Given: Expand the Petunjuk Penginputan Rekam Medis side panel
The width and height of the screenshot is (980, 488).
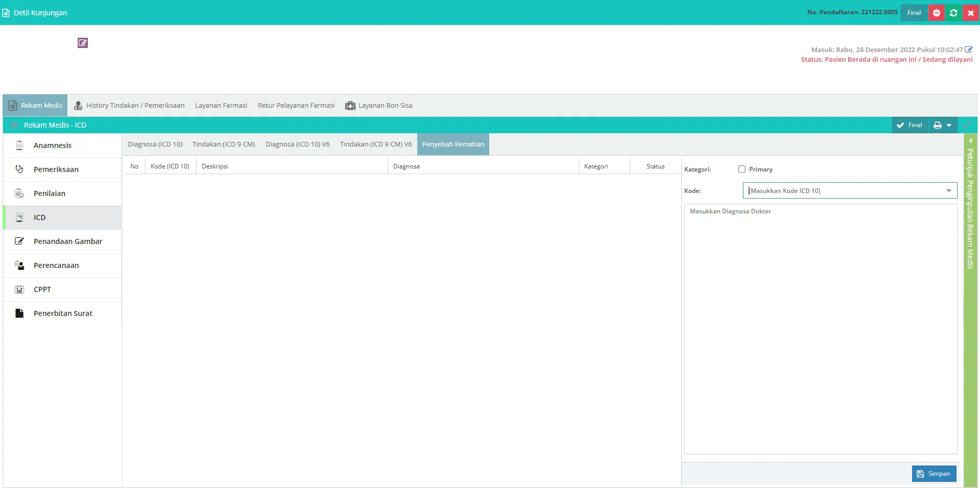Looking at the screenshot, I should (970, 204).
